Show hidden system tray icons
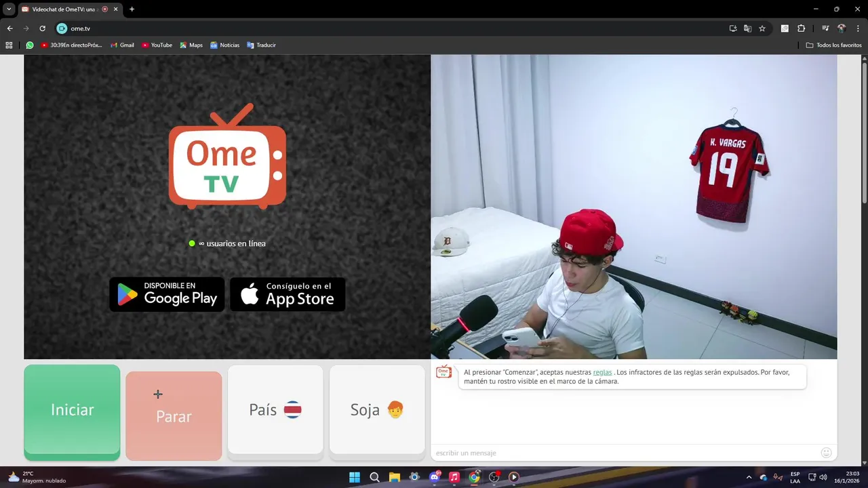 [749, 477]
